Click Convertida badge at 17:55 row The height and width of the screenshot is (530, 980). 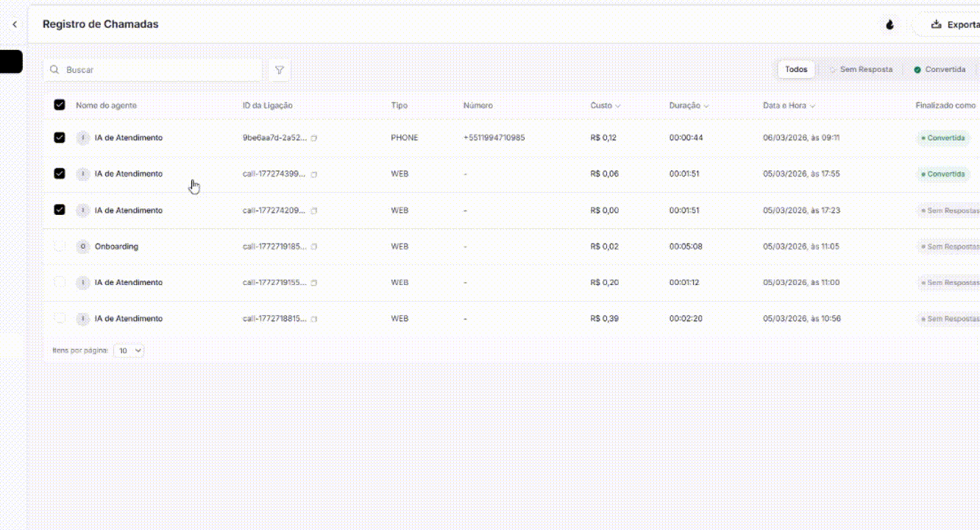[942, 174]
